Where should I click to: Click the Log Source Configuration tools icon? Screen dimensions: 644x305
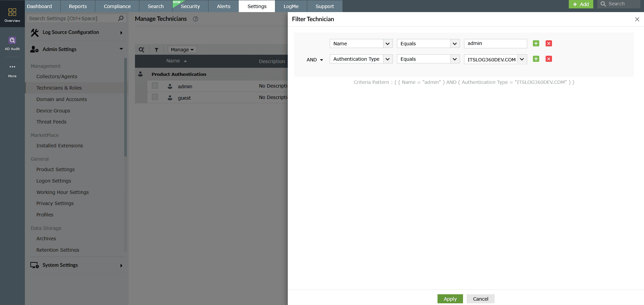pyautogui.click(x=35, y=33)
